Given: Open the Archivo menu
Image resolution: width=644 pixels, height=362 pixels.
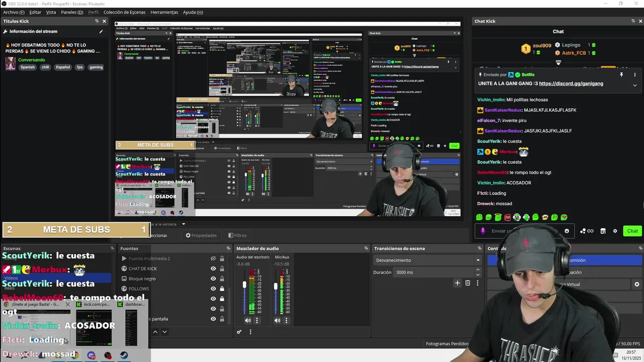Looking at the screenshot, I should (14, 12).
